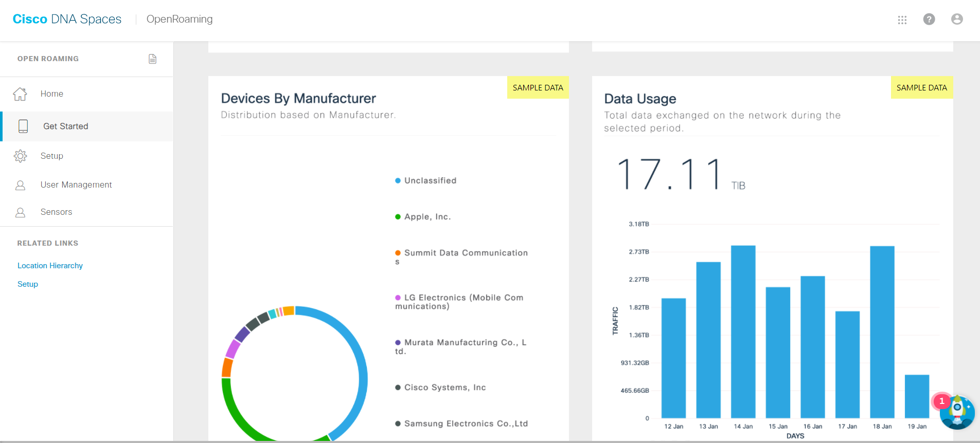
Task: Select the Apple, Inc. legend label
Action: 427,217
